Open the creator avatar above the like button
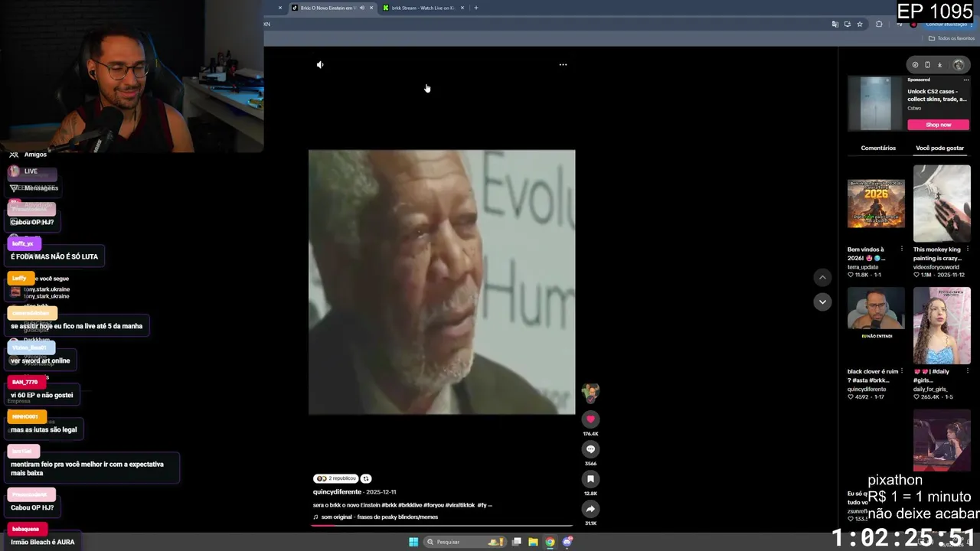Viewport: 980px width, 551px height. click(x=590, y=393)
